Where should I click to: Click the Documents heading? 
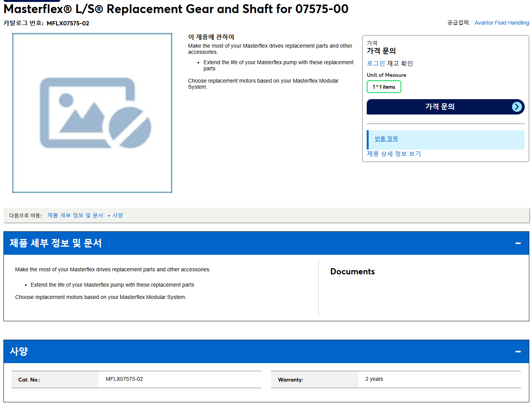[352, 272]
